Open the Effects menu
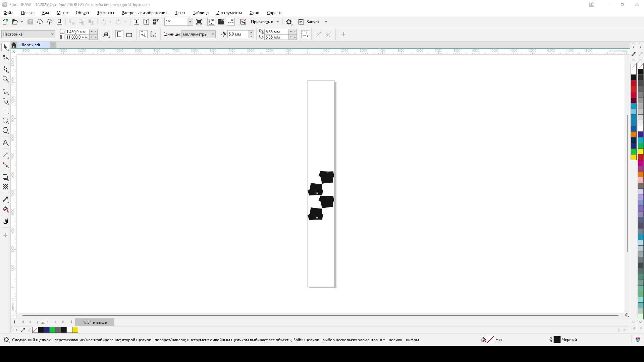644x362 pixels. tap(105, 13)
